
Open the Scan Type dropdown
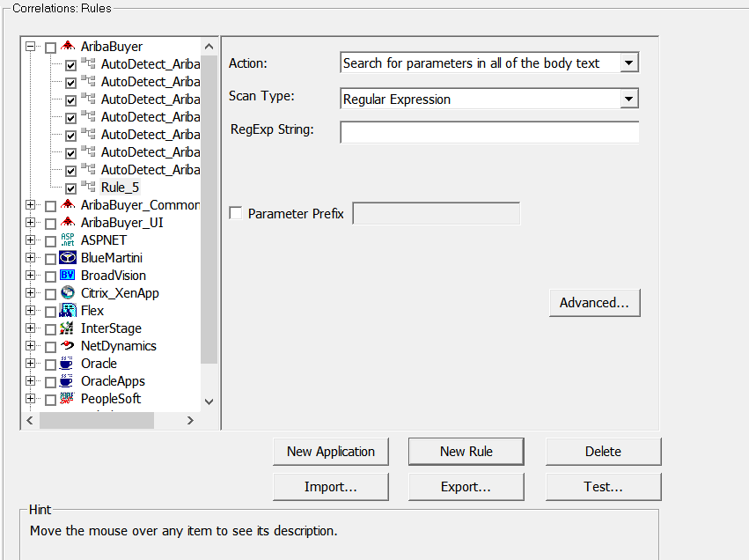click(x=629, y=99)
